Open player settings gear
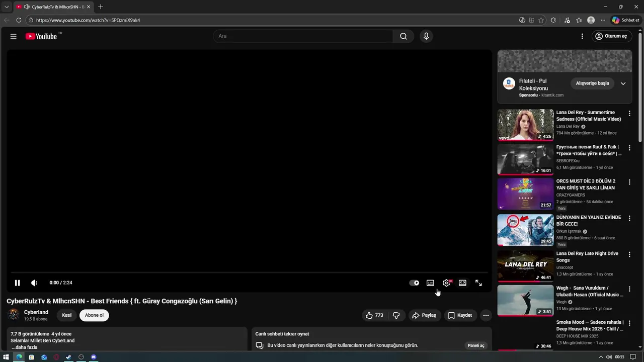Viewport: 644px width, 362px height. coord(446,283)
